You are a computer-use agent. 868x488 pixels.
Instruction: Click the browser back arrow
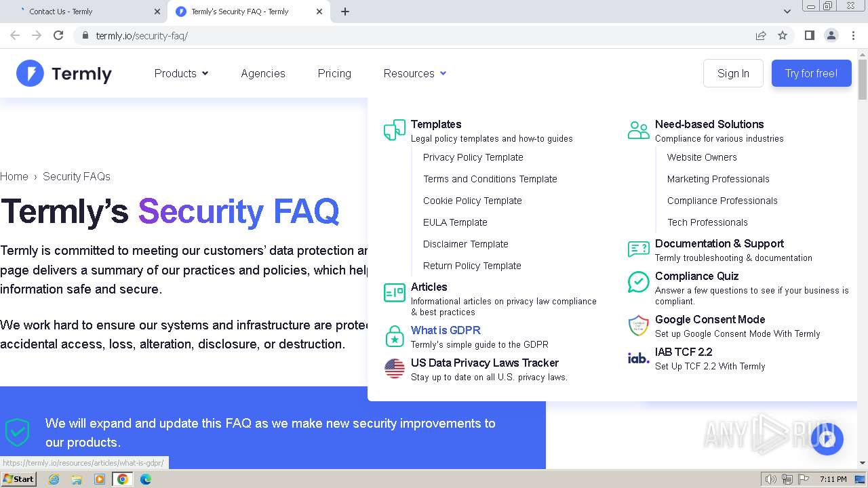point(15,35)
